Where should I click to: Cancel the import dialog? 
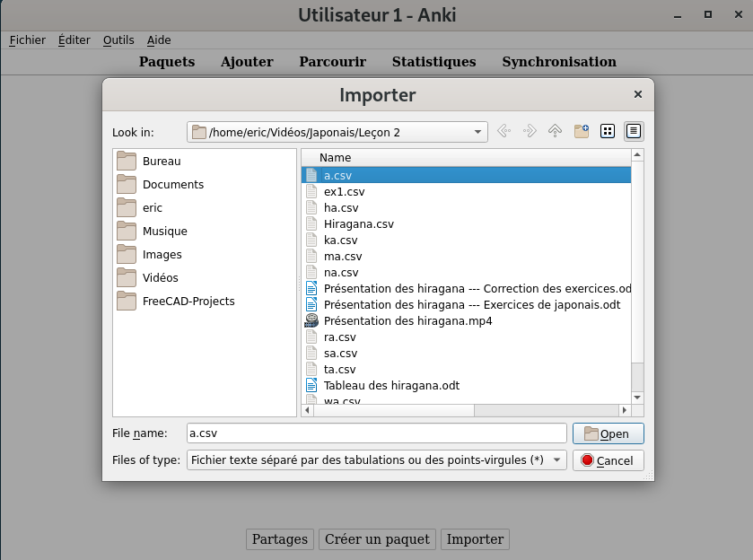pos(608,460)
